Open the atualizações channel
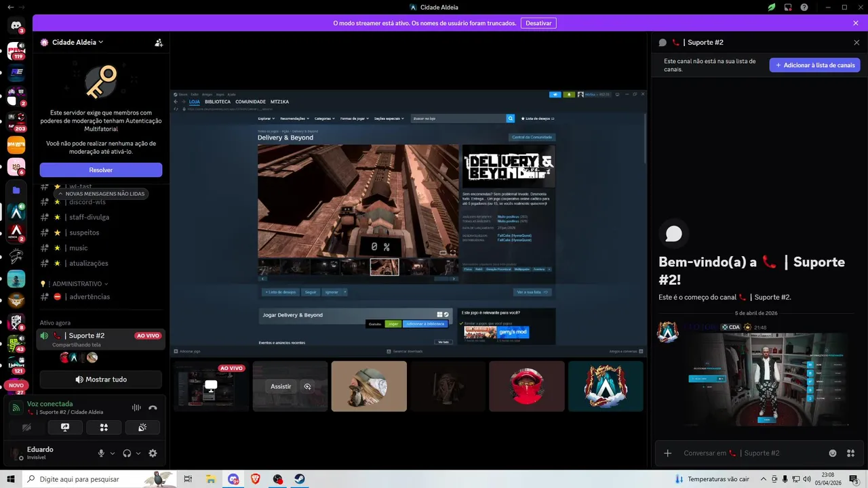 pyautogui.click(x=98, y=263)
